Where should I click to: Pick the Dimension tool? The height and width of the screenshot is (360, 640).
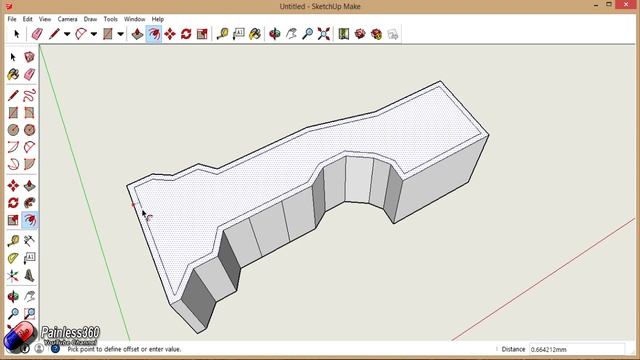[x=29, y=241]
